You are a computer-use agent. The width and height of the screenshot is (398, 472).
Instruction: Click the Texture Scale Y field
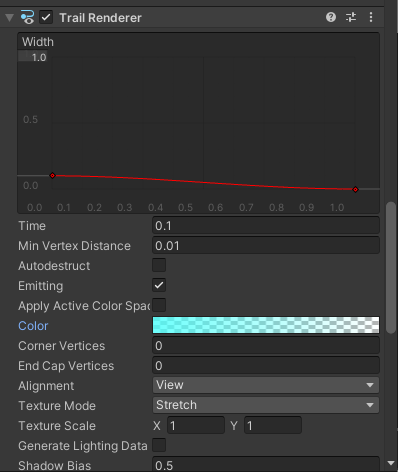[273, 425]
